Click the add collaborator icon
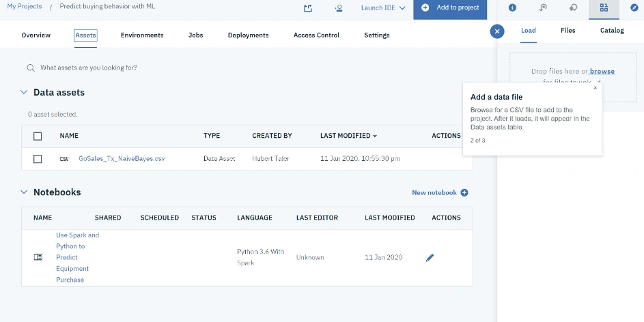Viewport: 644px width, 322px height. (339, 8)
